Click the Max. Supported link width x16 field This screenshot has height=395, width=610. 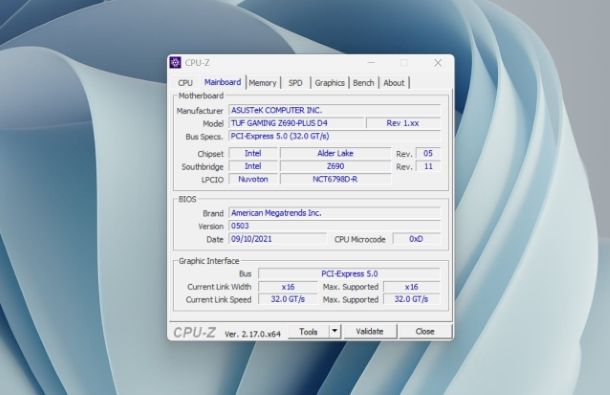click(x=412, y=287)
